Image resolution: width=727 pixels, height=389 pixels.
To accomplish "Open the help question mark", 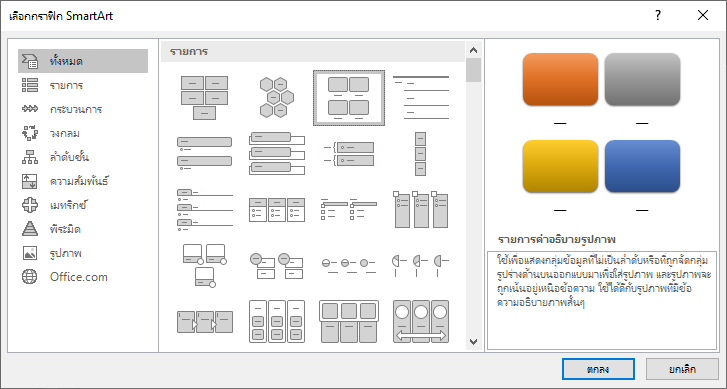I will [657, 15].
